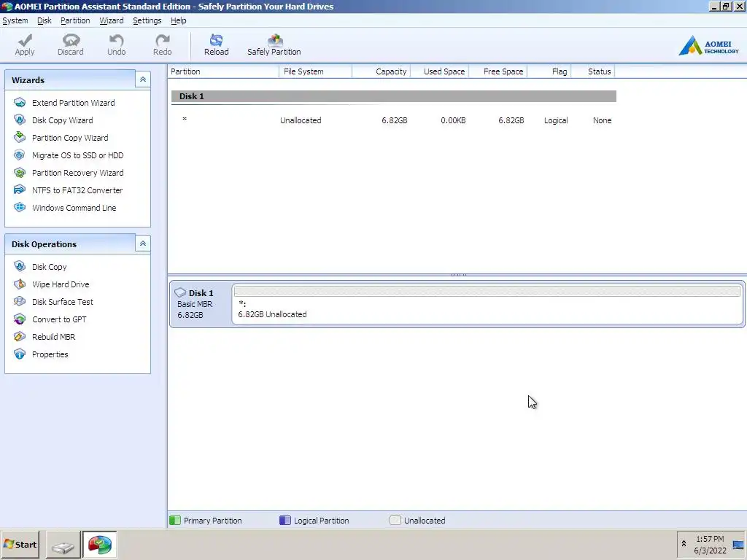
Task: Click the Extend Partition Wizard icon
Action: pyautogui.click(x=20, y=103)
